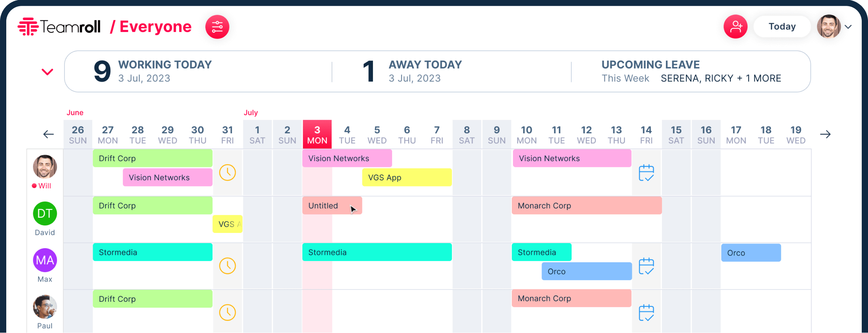Click Max's clock icon near Friday 31

point(227,266)
